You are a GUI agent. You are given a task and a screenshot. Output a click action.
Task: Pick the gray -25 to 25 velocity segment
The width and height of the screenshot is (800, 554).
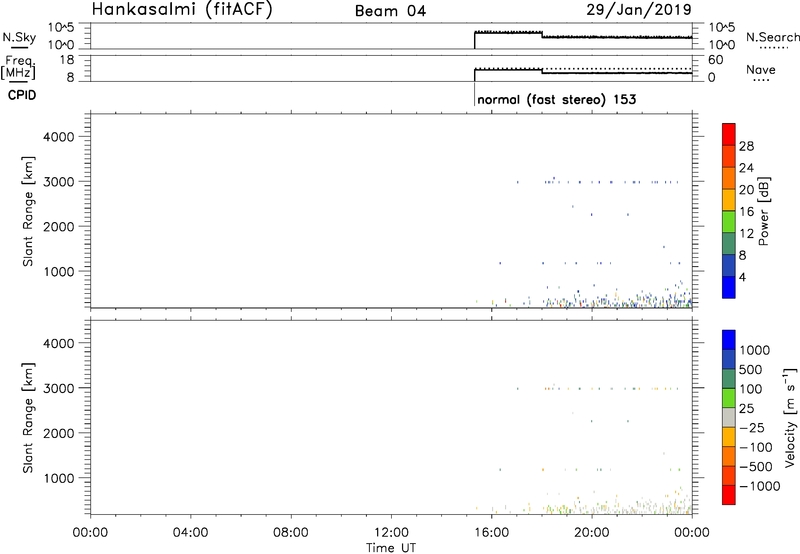click(x=729, y=418)
